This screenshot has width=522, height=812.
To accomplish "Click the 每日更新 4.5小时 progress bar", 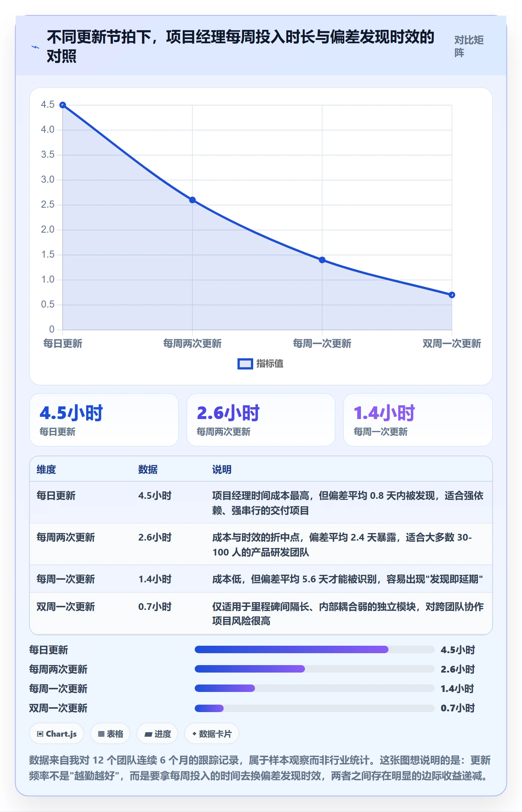I will [315, 650].
